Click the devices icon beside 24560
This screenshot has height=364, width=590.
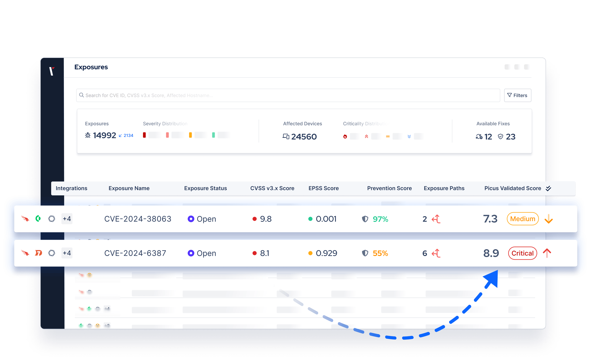pyautogui.click(x=286, y=137)
